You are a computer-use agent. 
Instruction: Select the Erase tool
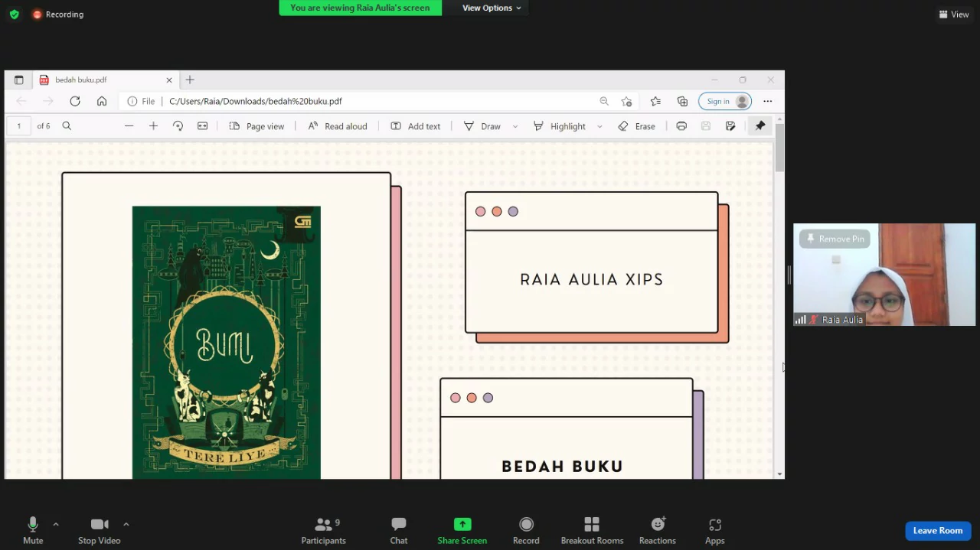636,126
